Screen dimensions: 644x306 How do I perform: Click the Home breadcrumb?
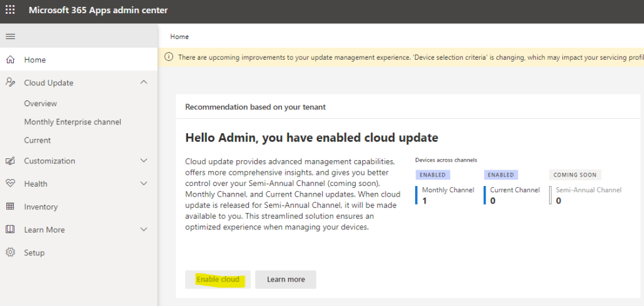[x=179, y=36]
